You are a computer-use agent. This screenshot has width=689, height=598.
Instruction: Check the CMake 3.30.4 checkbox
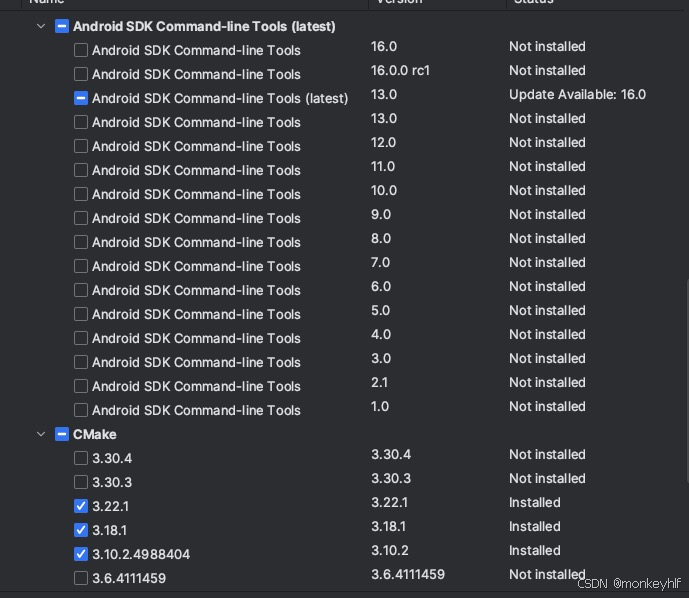[81, 458]
